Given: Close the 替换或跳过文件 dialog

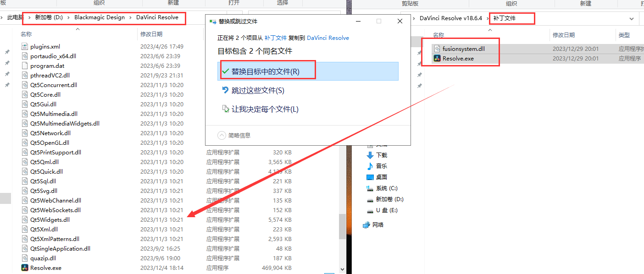Looking at the screenshot, I should pos(400,21).
